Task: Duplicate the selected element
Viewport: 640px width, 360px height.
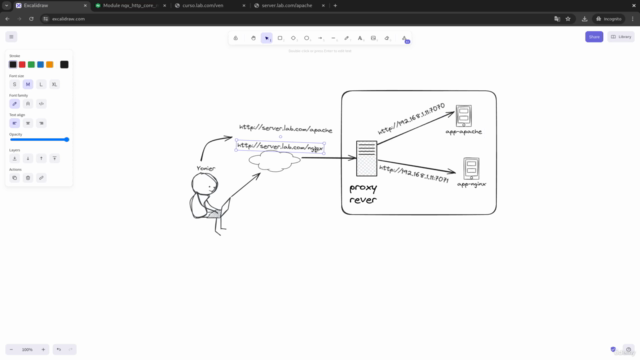Action: (x=15, y=178)
